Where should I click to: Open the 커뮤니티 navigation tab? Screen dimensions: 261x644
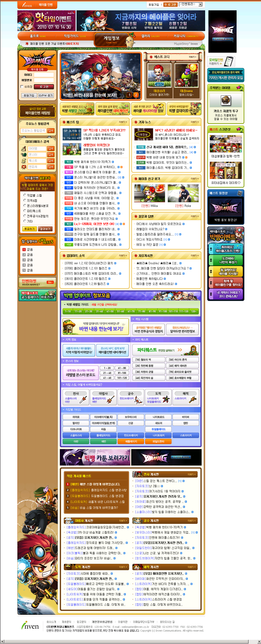point(186,36)
